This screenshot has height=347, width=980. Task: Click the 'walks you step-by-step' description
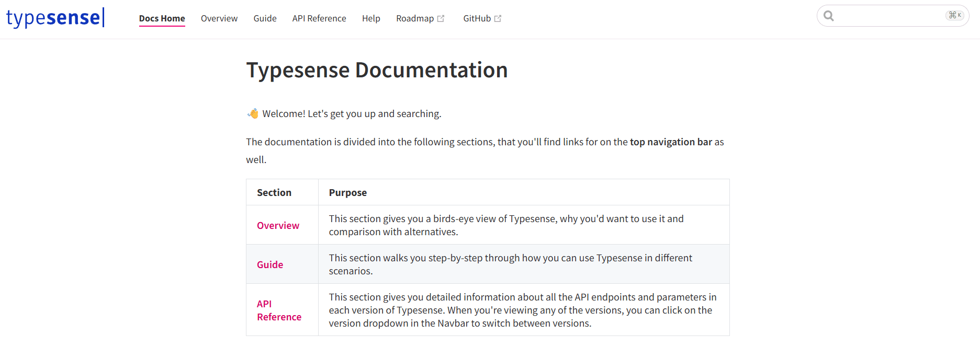510,264
